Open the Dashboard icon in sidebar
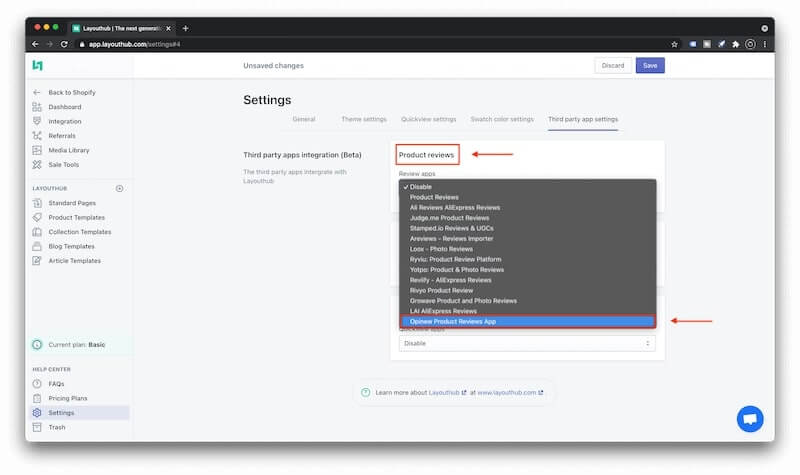800x475 pixels. point(37,107)
